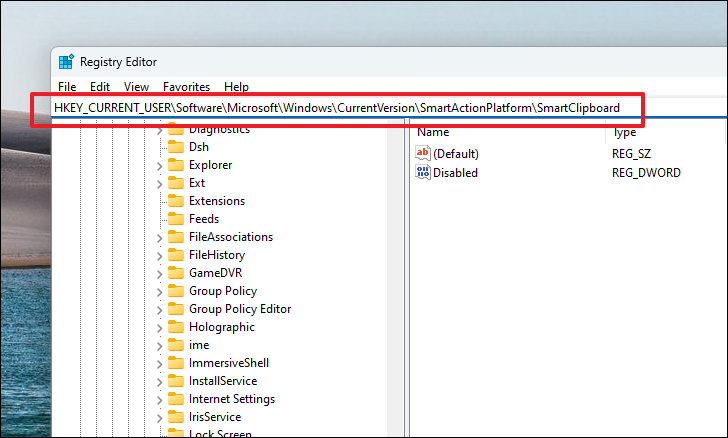Viewport: 728px width, 438px height.
Task: Open the Help menu
Action: 236,87
